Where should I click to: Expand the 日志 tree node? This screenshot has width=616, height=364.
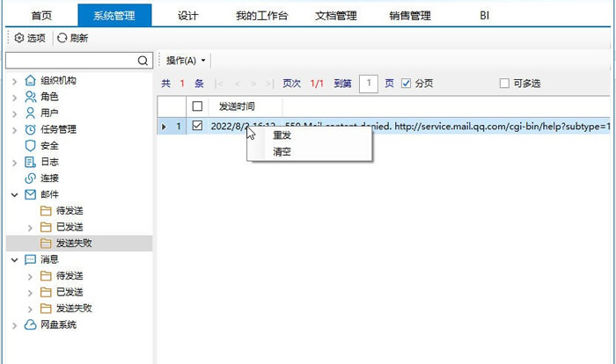pos(14,163)
